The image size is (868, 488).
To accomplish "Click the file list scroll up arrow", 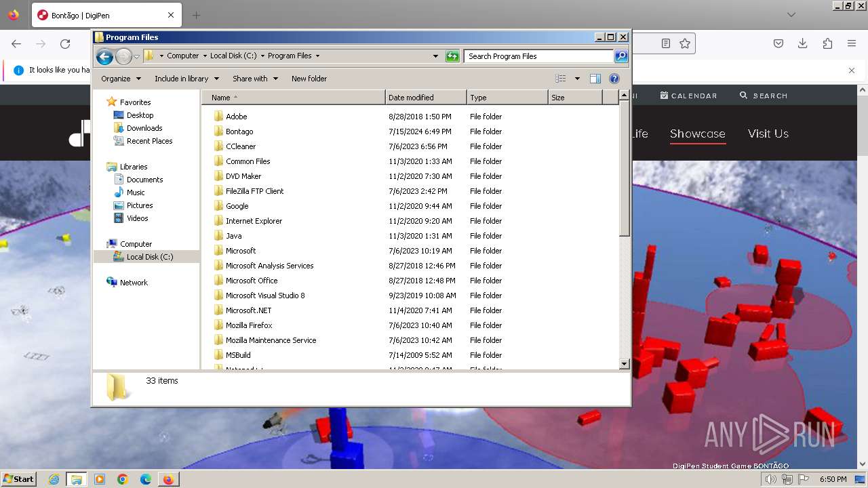I will pyautogui.click(x=625, y=96).
